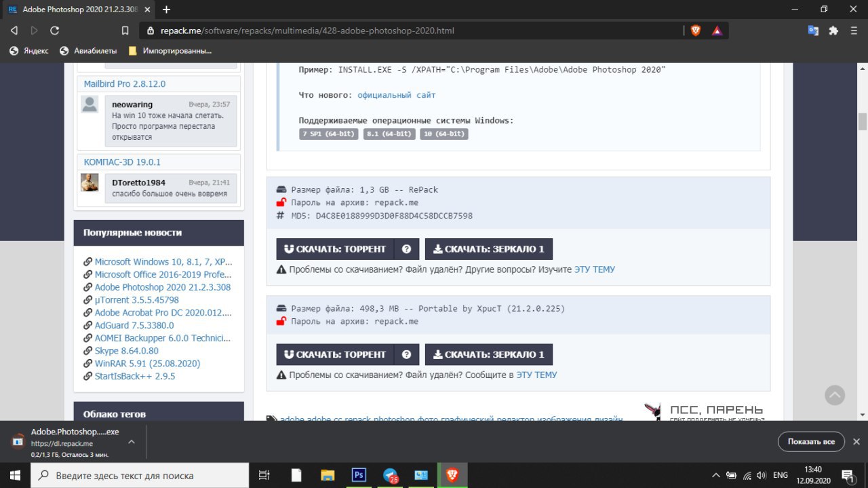The height and width of the screenshot is (488, 868).
Task: Click the neowaring username in comments
Action: coord(132,105)
